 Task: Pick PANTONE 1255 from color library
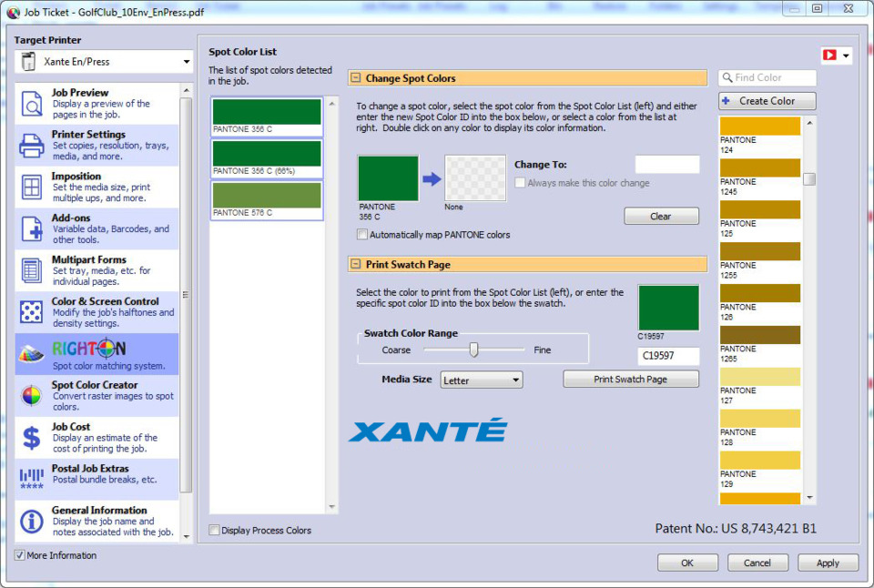[759, 261]
